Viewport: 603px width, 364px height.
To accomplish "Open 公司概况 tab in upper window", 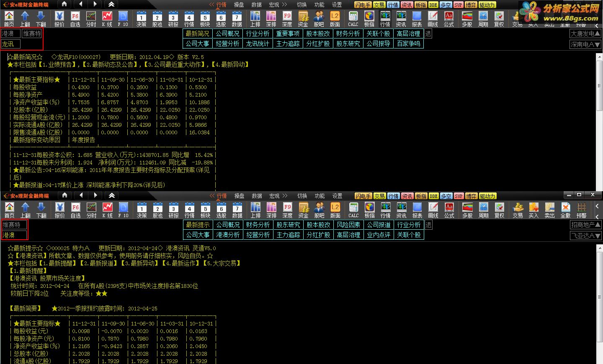I will pos(228,33).
